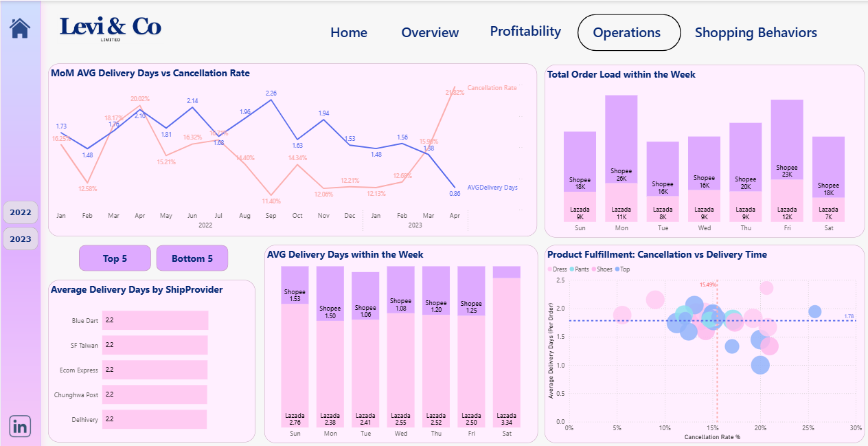The image size is (868, 446).
Task: Click the April 2023 cancellation rate point
Action: [x=453, y=88]
